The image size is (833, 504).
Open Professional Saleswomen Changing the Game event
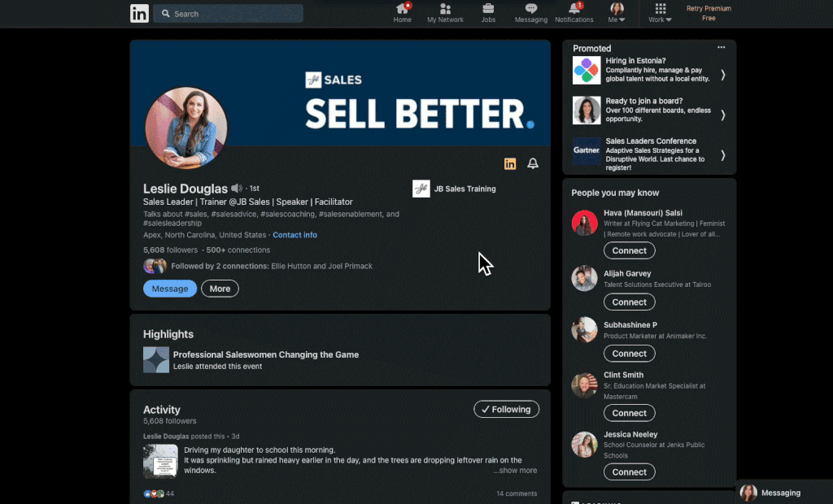click(x=266, y=354)
